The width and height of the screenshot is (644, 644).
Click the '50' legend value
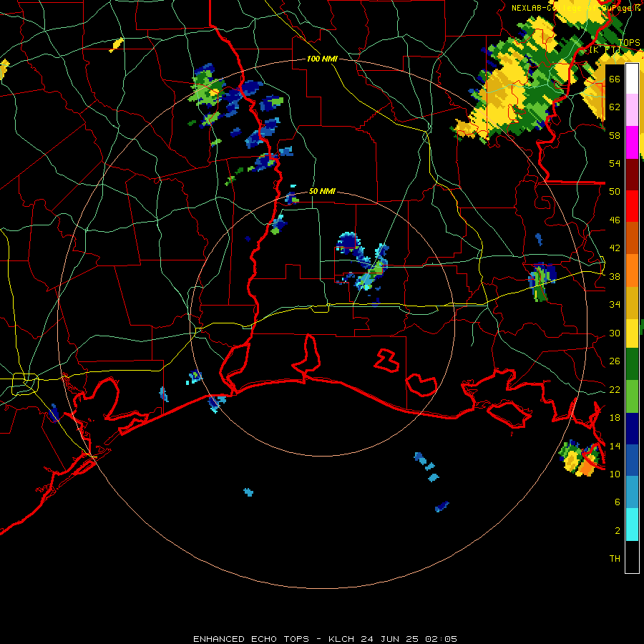tap(615, 192)
